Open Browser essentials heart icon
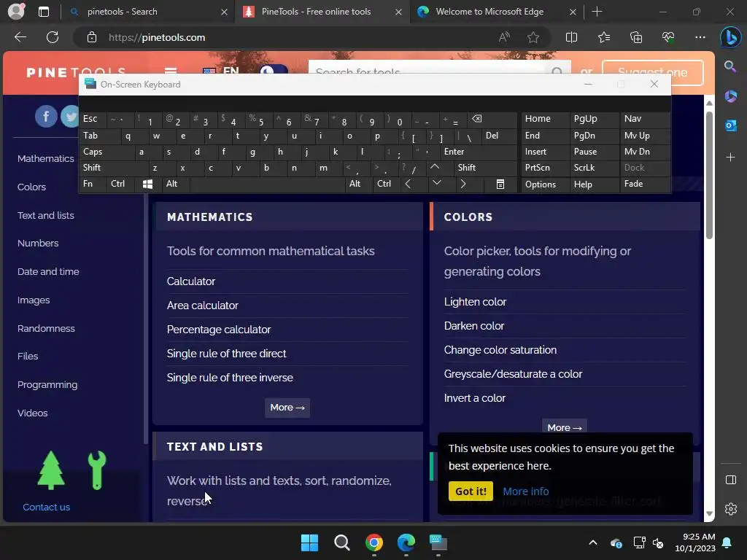747x560 pixels. click(668, 37)
